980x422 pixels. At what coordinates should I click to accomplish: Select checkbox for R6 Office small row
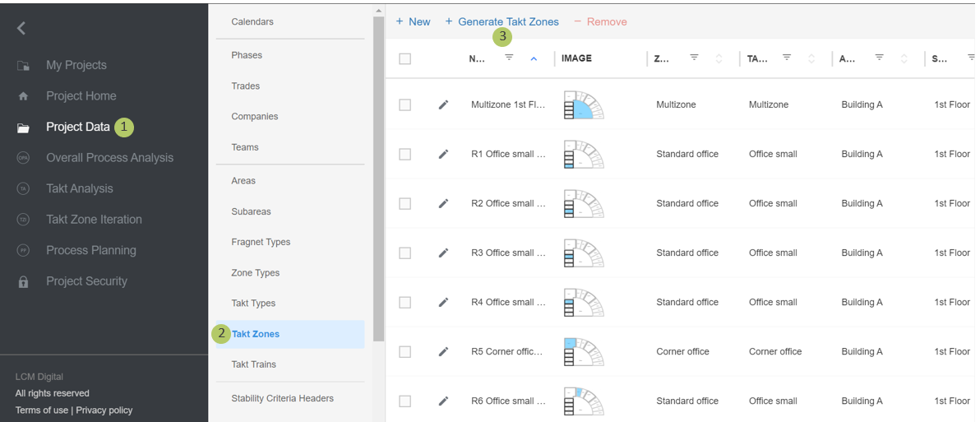(x=404, y=401)
